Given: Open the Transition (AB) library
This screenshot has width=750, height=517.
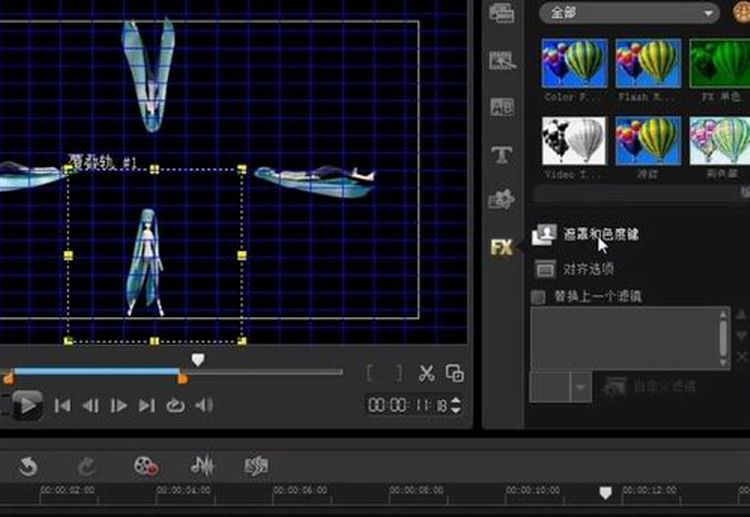Looking at the screenshot, I should [502, 107].
